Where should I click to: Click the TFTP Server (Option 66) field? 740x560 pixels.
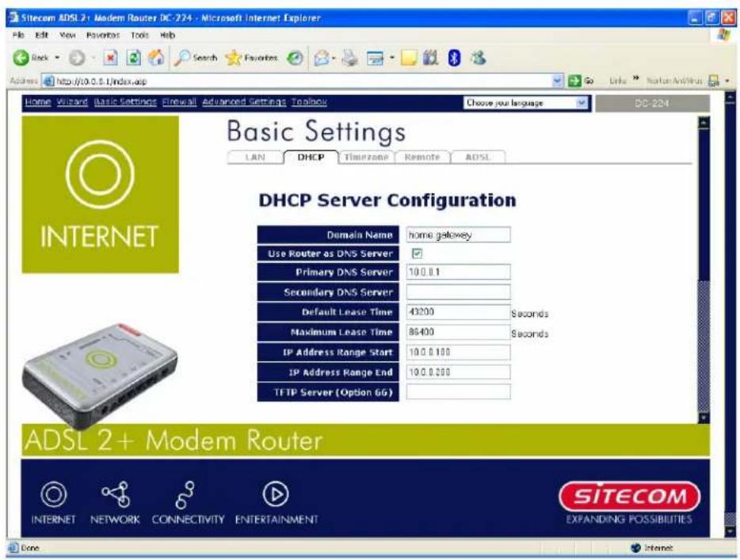[458, 392]
